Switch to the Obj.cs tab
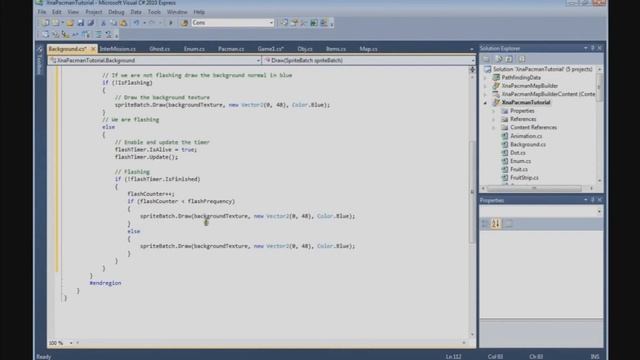The image size is (640, 360). (305, 49)
